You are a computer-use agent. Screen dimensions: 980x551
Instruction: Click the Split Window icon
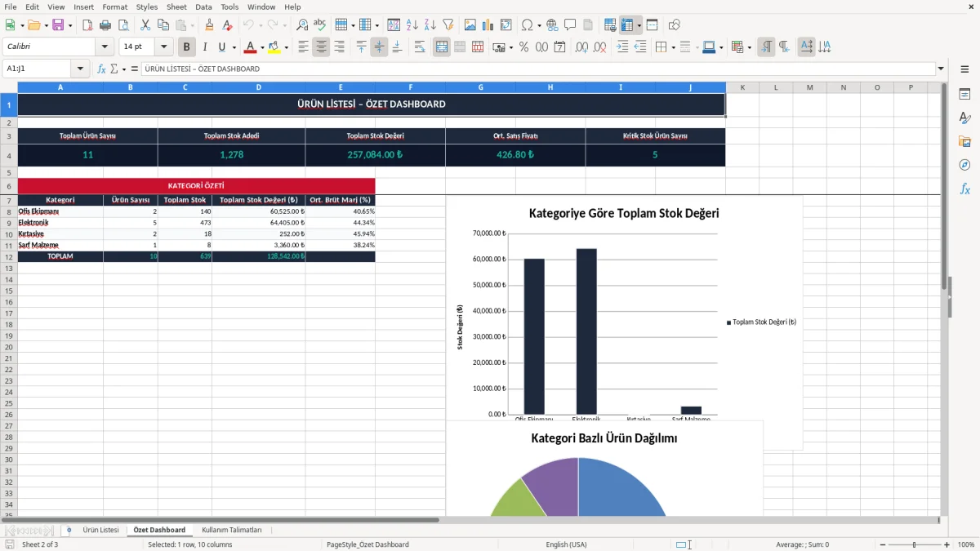653,25
